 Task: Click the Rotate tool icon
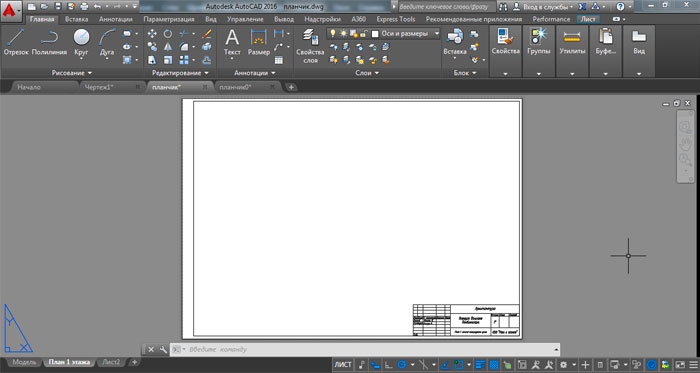coord(167,33)
